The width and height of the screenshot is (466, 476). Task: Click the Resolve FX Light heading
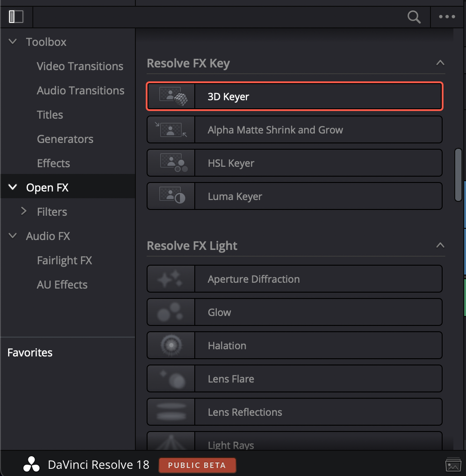point(192,246)
